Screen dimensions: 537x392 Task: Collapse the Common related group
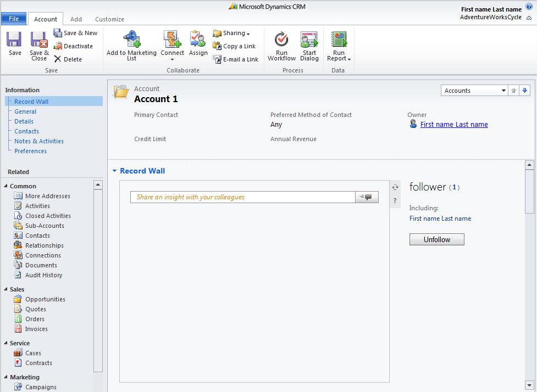(x=6, y=187)
